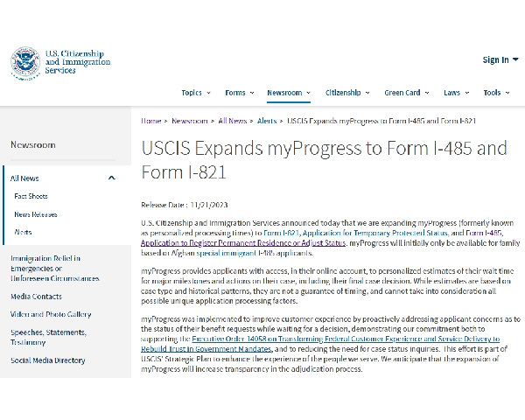525x420 pixels.
Task: Open the Sign In dropdown
Action: point(500,60)
